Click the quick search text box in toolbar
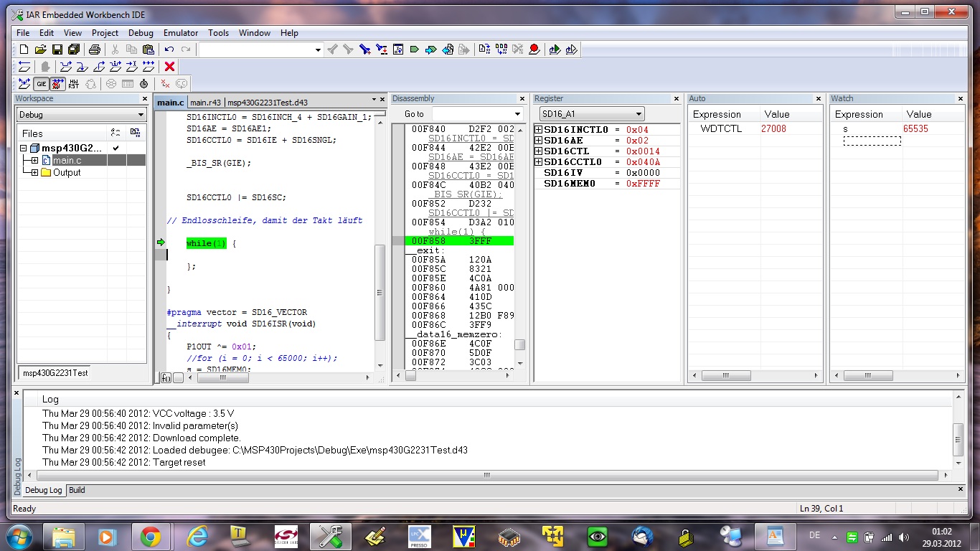980x551 pixels. point(256,50)
